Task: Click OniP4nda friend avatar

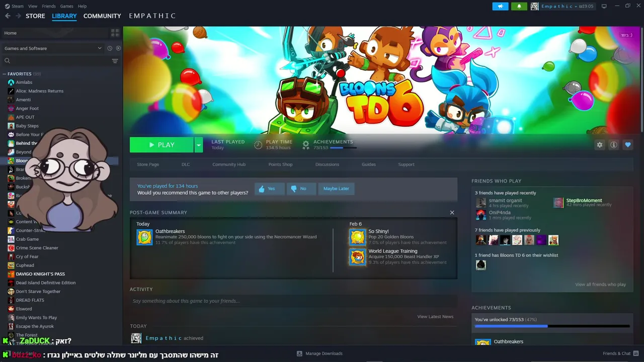Action: coord(481,215)
